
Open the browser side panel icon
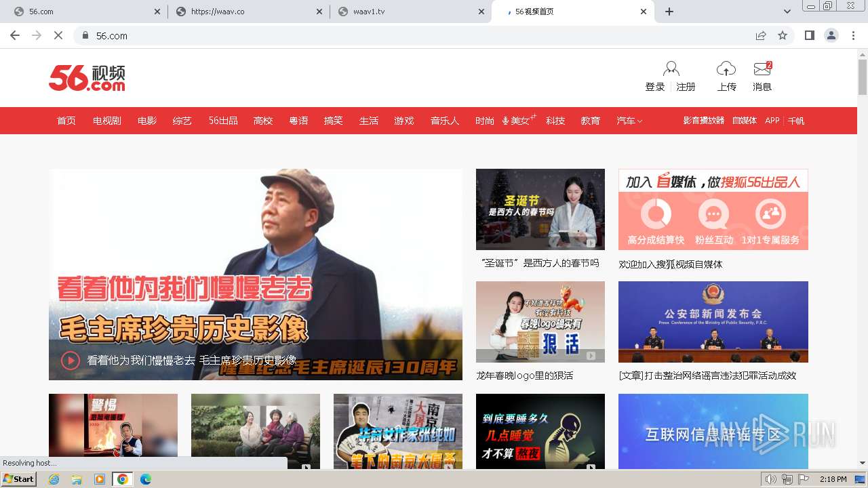(x=809, y=35)
